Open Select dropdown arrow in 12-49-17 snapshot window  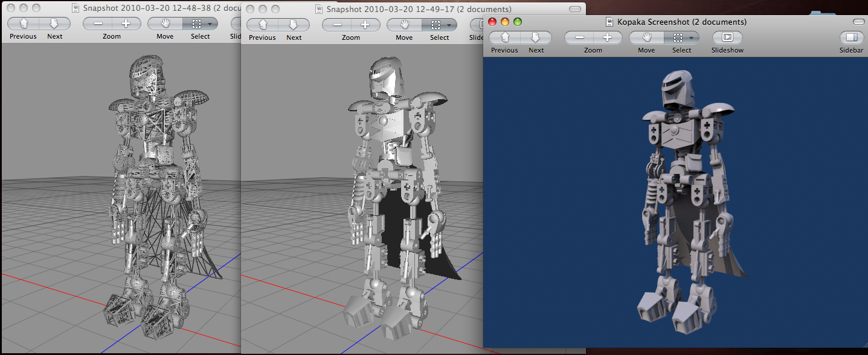click(x=450, y=25)
